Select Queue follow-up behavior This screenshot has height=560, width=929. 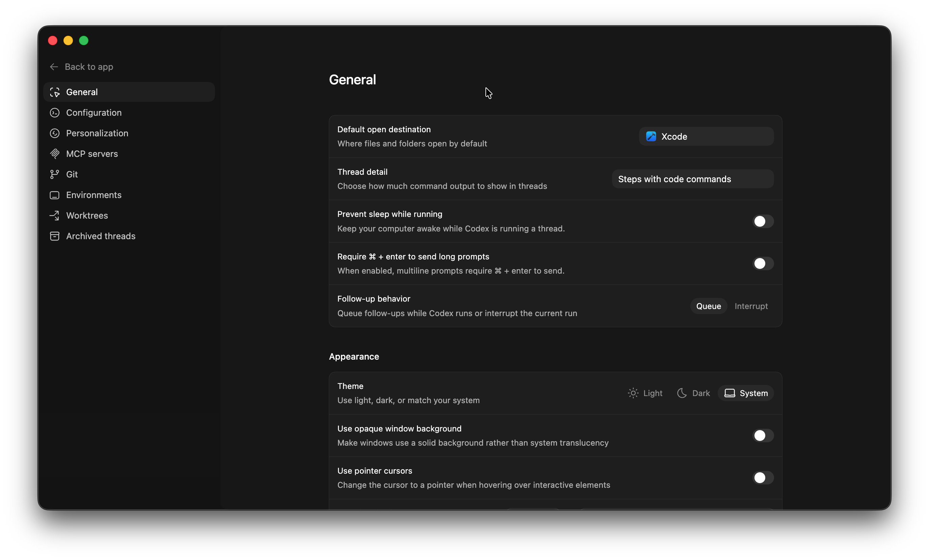[708, 306]
